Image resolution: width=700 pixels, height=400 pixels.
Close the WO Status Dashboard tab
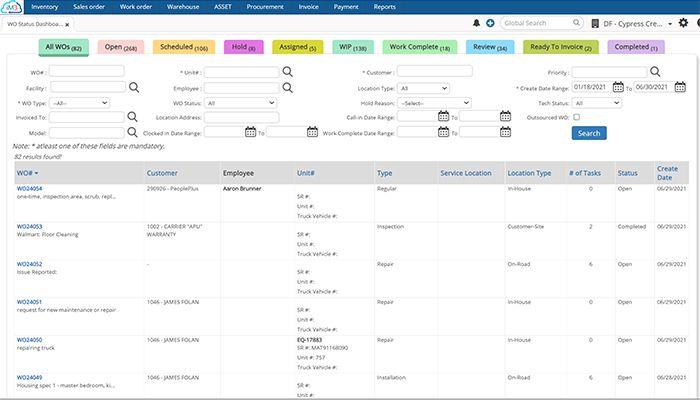tap(67, 25)
